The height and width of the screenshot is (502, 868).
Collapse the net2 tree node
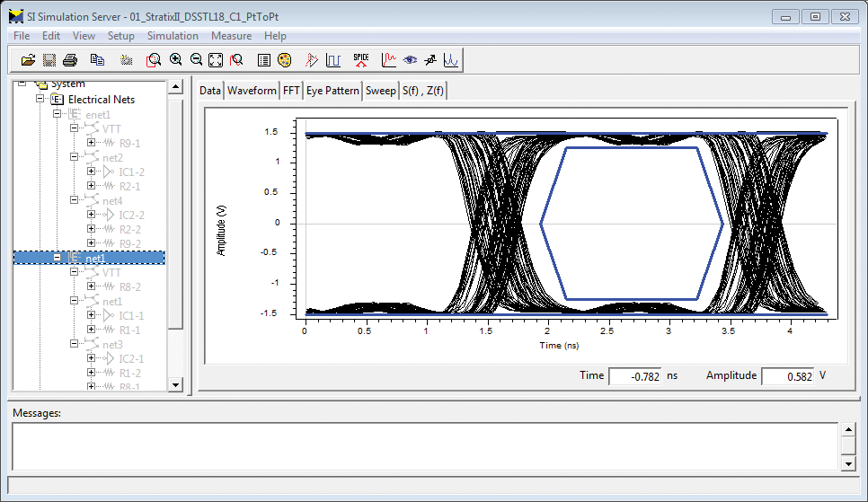click(75, 157)
